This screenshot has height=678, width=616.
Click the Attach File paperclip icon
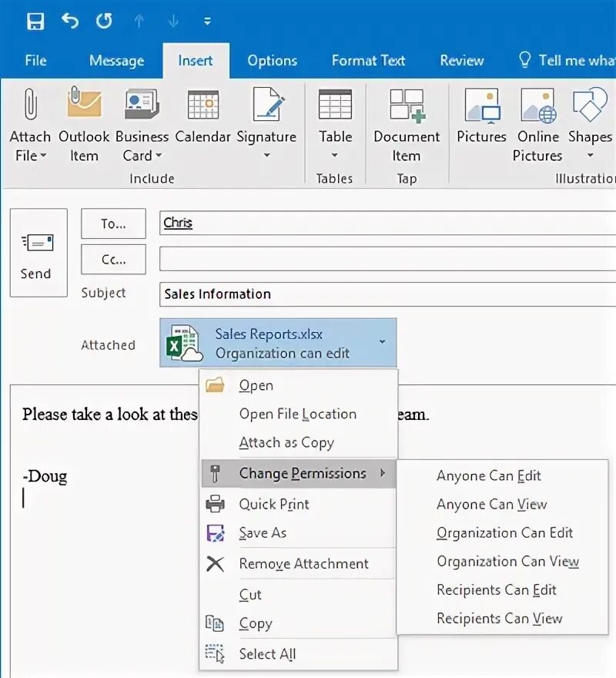pyautogui.click(x=30, y=104)
